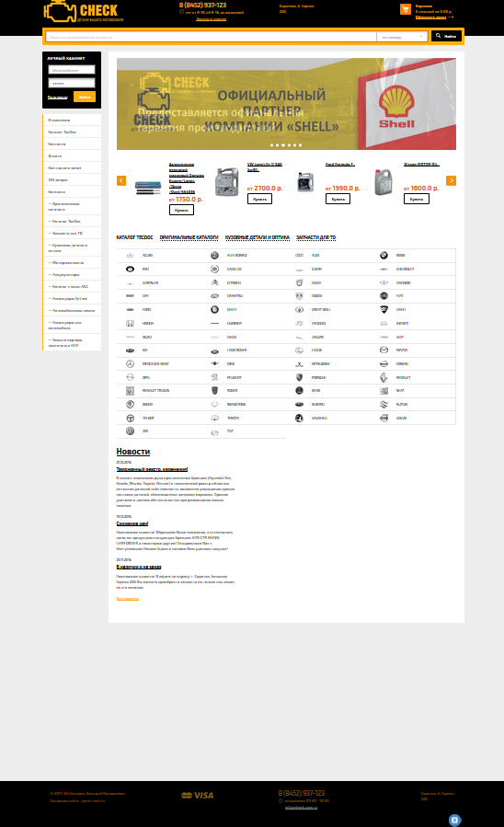The image size is (504, 827).
Task: Select the Lexus brand logo
Action: click(300, 350)
